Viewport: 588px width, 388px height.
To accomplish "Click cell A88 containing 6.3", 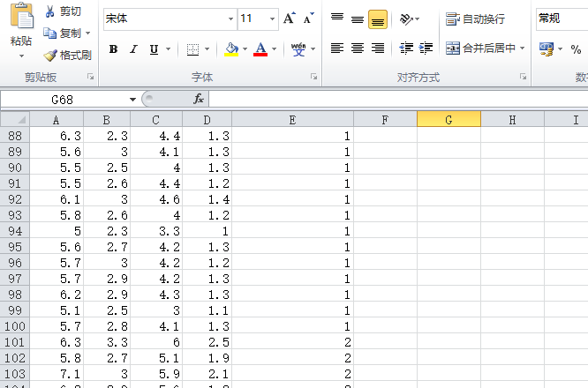I will click(57, 136).
